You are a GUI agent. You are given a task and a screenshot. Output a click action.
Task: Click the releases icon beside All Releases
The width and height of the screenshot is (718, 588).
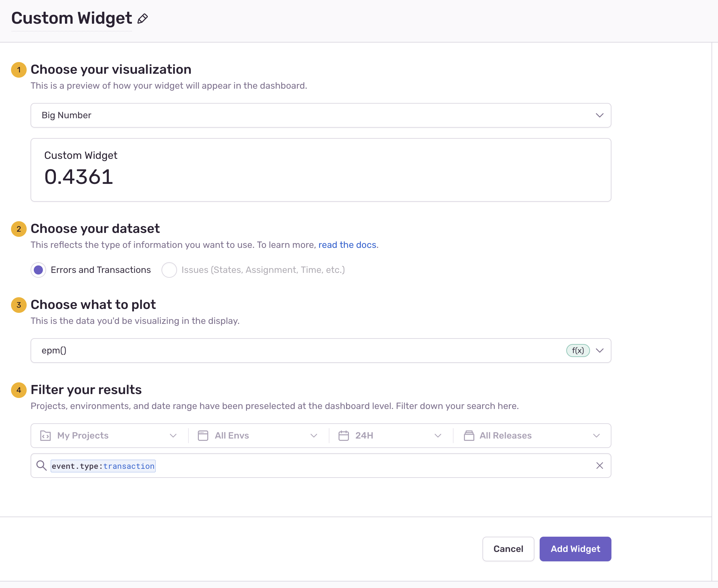[469, 436]
